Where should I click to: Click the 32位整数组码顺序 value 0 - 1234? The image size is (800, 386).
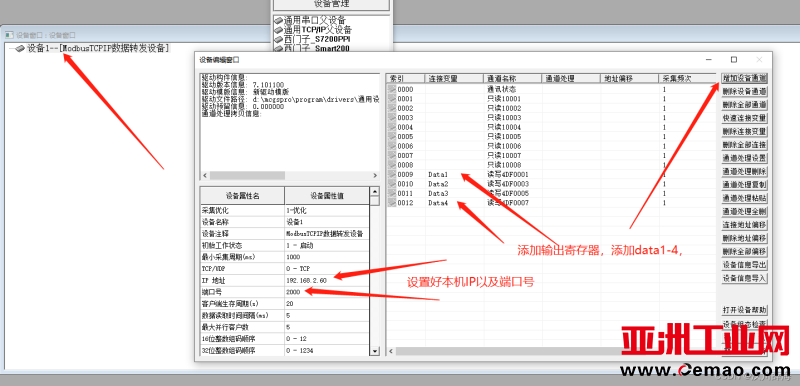point(327,350)
